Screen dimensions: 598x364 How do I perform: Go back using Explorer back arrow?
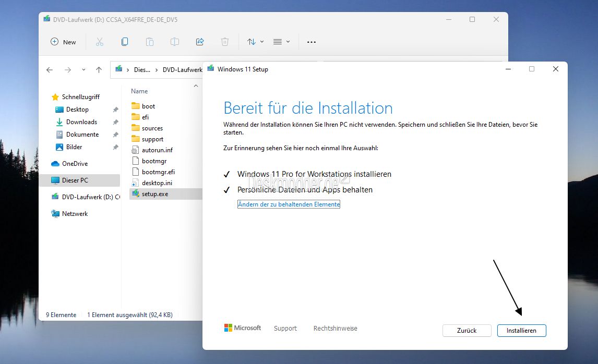click(x=50, y=70)
